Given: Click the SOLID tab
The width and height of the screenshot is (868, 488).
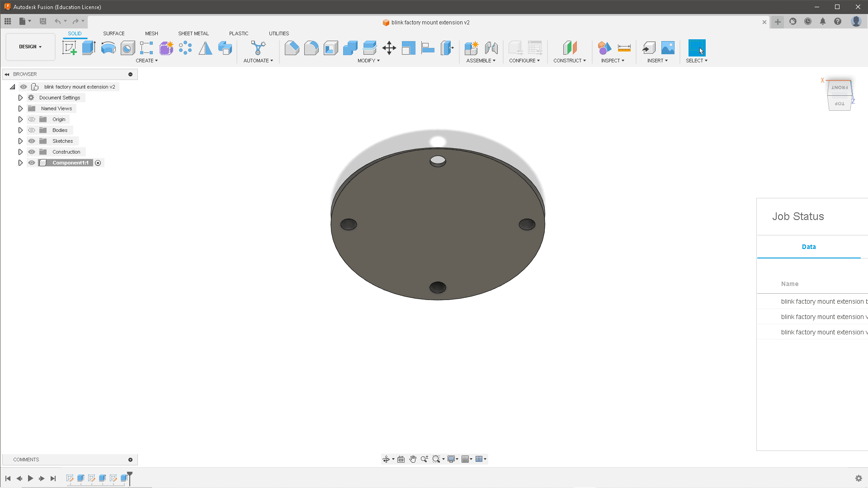Looking at the screenshot, I should click(x=75, y=33).
